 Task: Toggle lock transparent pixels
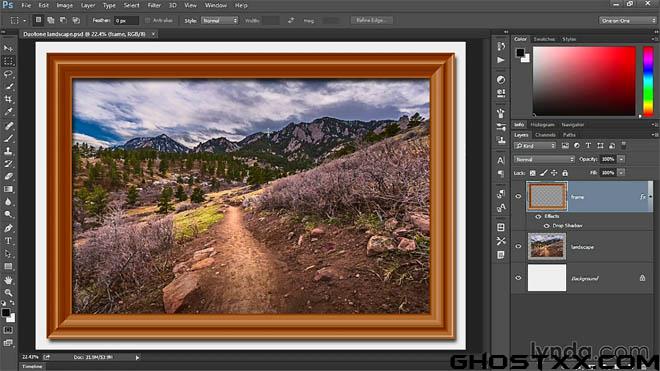[532, 173]
